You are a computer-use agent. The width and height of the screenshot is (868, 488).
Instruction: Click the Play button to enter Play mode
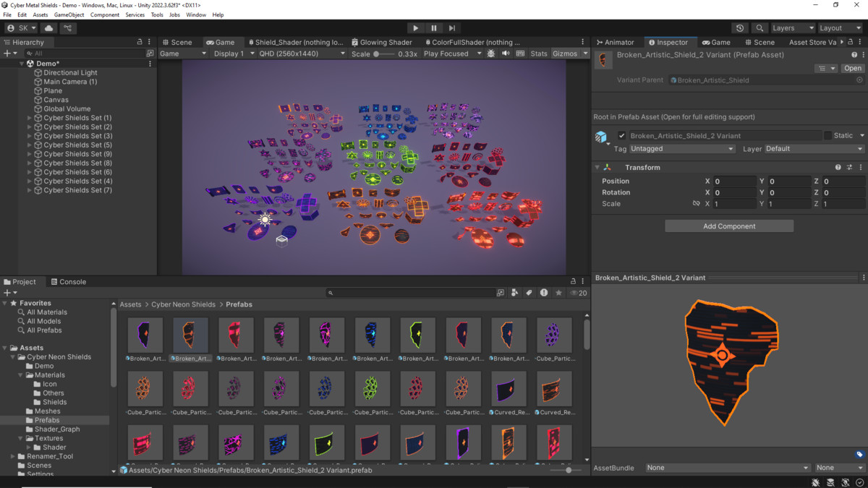415,27
